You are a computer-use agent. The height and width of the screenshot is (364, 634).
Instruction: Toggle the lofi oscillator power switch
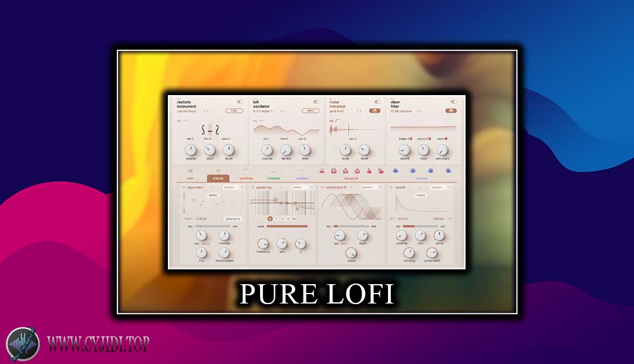pos(316,102)
